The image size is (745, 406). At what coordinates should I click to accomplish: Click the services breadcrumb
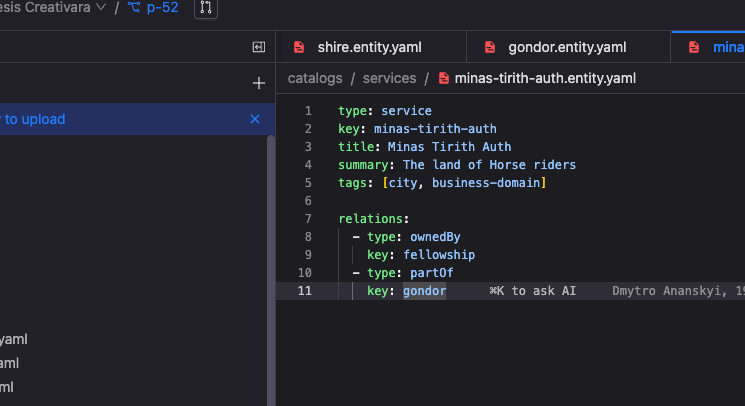(x=390, y=78)
